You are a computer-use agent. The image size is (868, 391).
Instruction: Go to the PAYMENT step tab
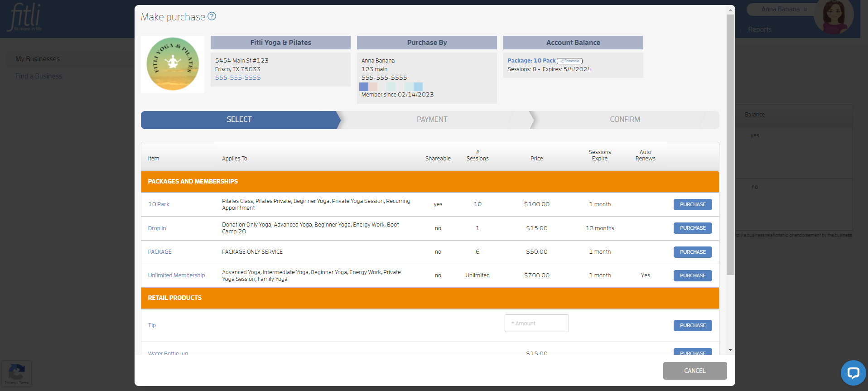[x=432, y=120]
